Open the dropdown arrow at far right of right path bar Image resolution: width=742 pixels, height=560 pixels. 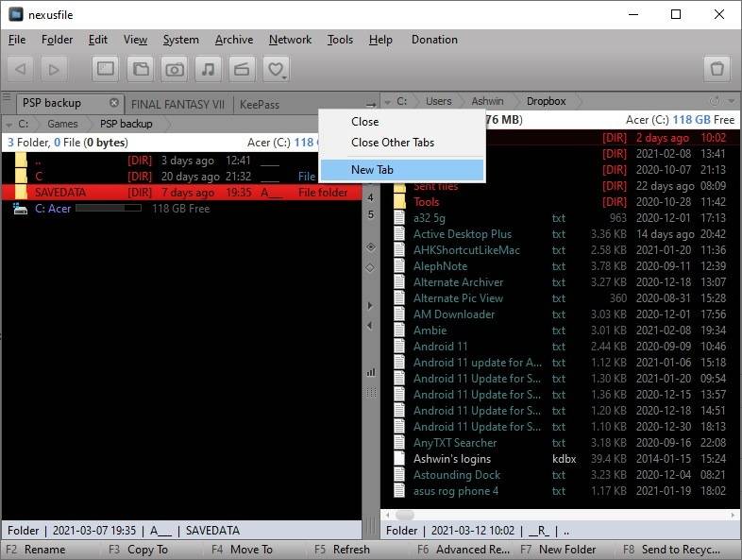[x=732, y=101]
